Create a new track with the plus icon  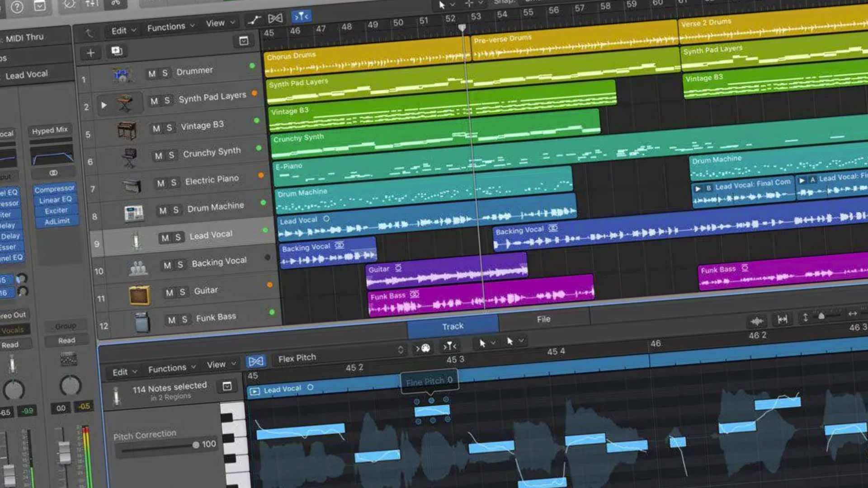point(90,52)
